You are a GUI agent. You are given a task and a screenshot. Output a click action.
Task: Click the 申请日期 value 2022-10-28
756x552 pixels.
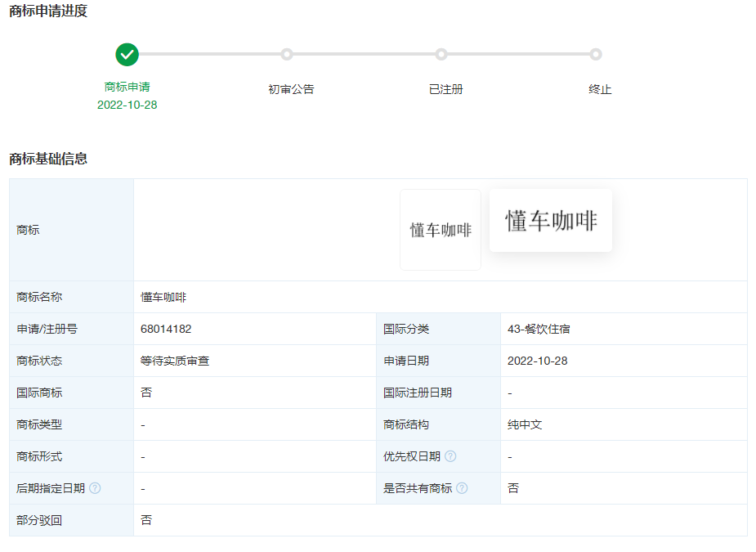pos(538,361)
